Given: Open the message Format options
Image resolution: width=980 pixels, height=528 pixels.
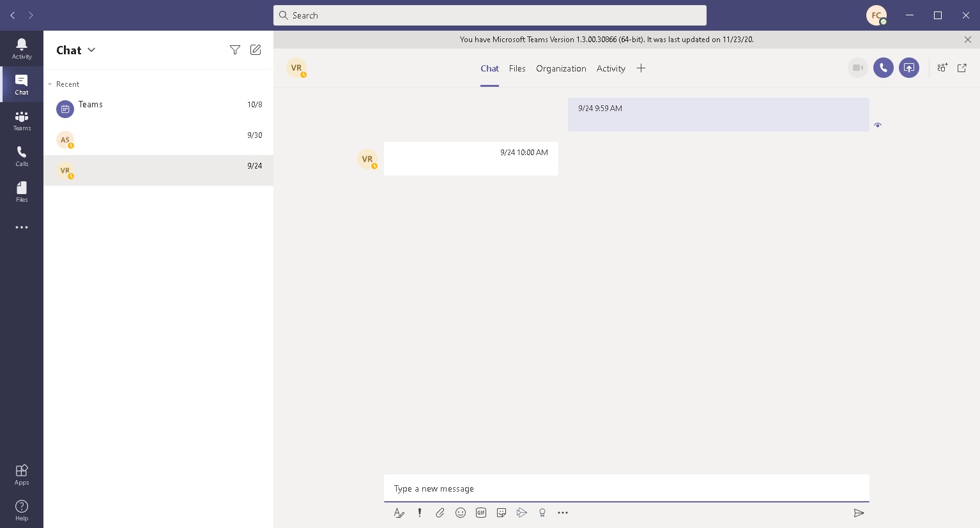Looking at the screenshot, I should click(399, 513).
